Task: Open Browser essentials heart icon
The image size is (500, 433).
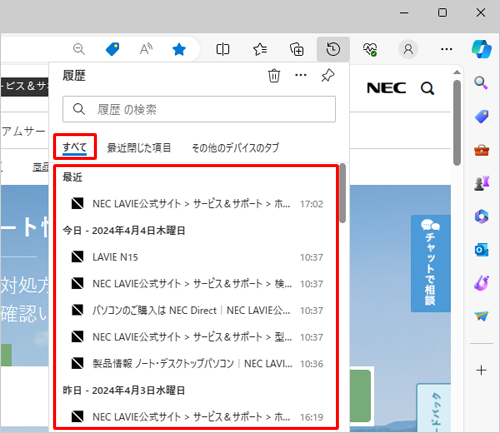Action: coord(370,49)
